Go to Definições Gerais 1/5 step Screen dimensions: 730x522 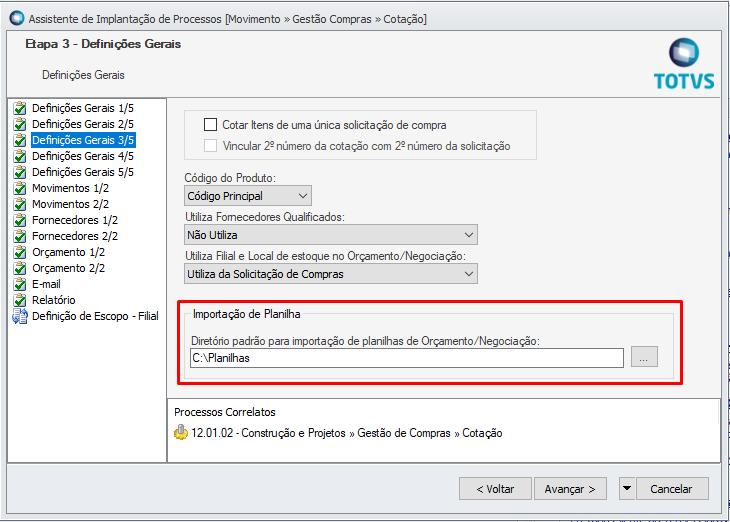click(x=82, y=108)
